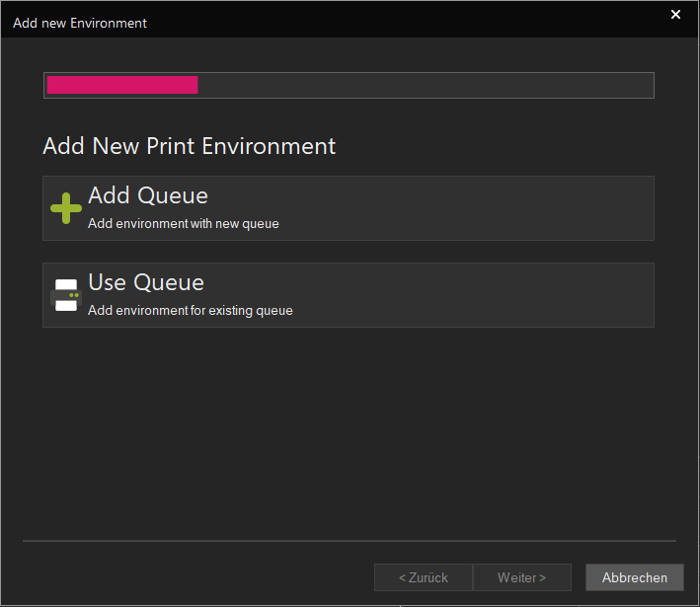Select the Add Queue heading

point(148,195)
